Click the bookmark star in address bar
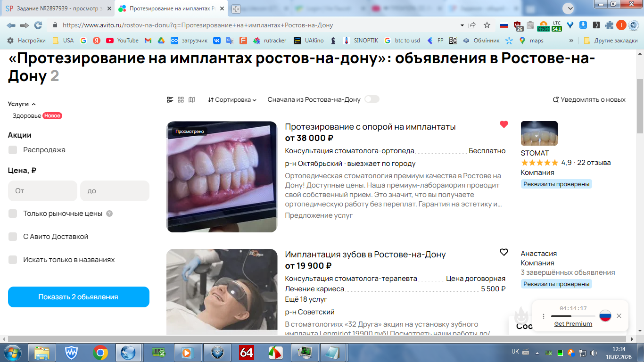644x362 pixels. click(487, 25)
